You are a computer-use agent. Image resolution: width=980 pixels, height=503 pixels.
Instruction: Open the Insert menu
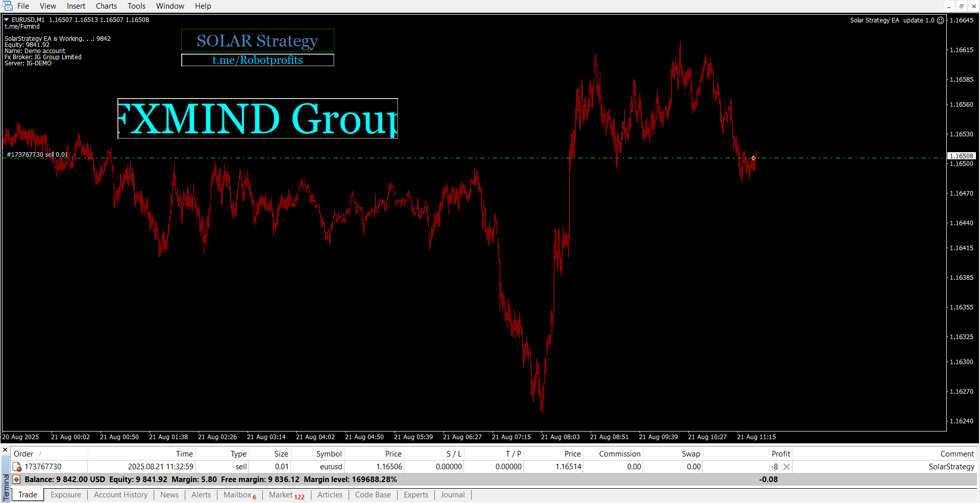(x=76, y=6)
